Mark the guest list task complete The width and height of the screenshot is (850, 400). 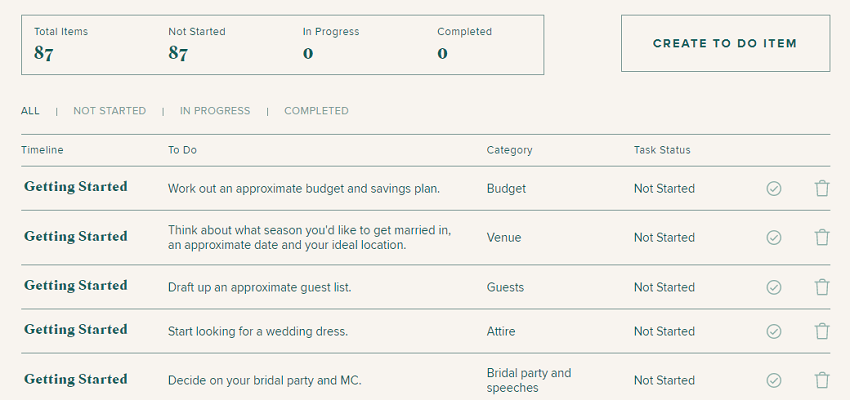[773, 287]
